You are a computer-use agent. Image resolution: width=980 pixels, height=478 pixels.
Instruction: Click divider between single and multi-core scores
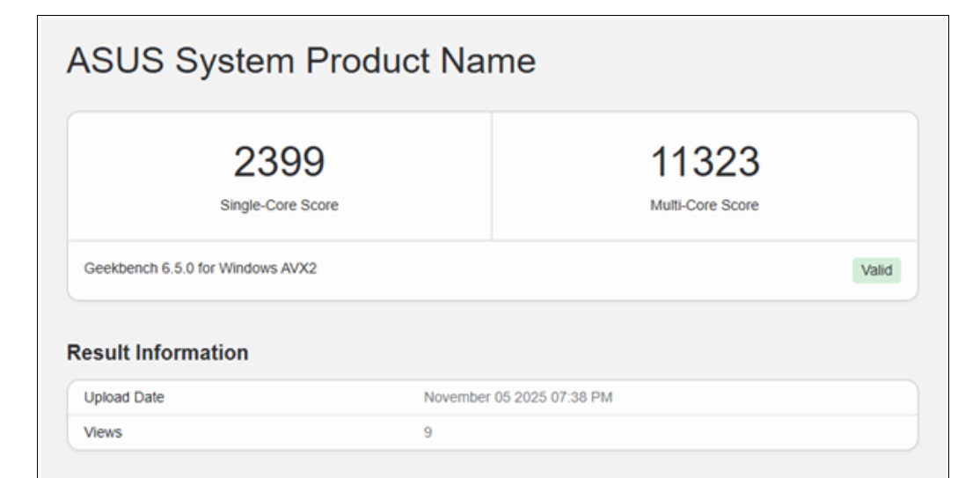pos(492,176)
